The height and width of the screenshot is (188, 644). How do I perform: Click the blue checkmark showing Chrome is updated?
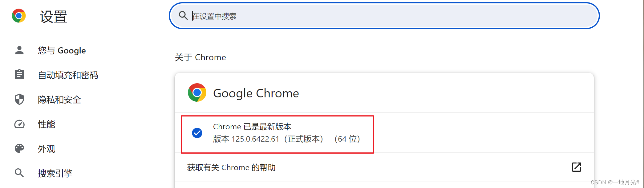pos(197,133)
